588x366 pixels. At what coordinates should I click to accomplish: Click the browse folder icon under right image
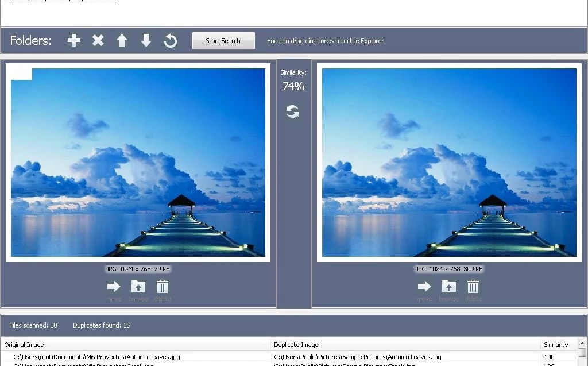[448, 287]
